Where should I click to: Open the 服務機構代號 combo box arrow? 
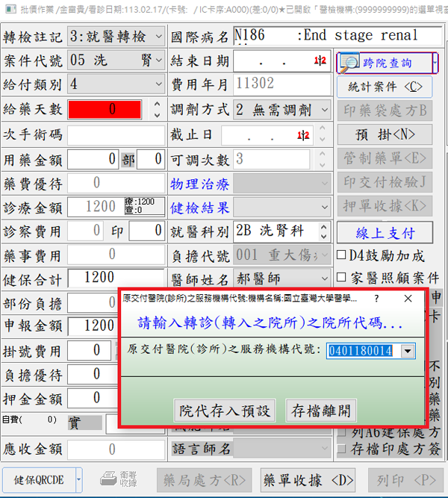[407, 350]
